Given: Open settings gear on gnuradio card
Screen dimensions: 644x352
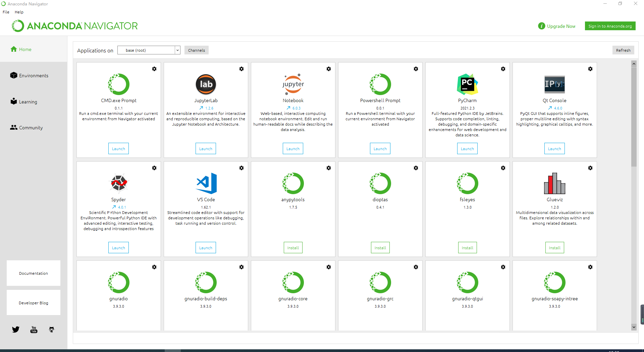Looking at the screenshot, I should point(154,267).
